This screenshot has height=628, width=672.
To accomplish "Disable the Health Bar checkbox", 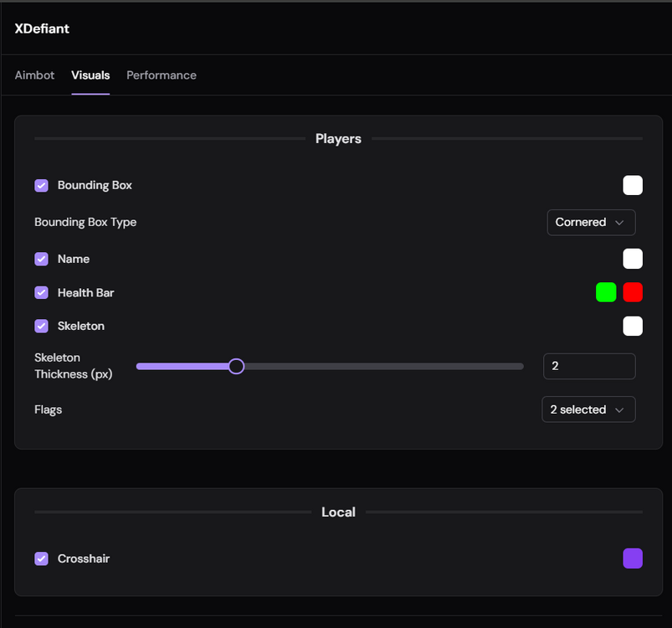I will (x=42, y=293).
